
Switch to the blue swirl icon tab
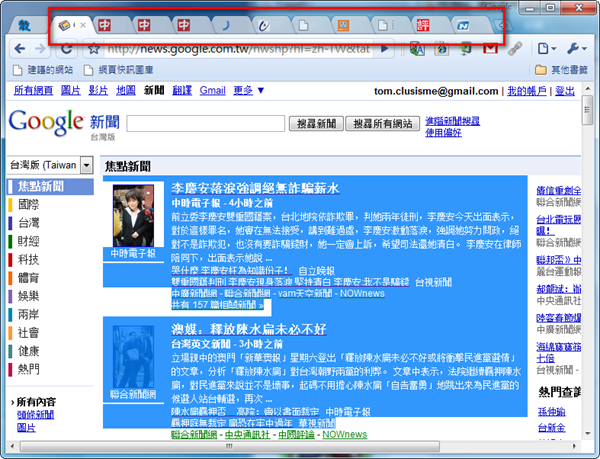[264, 26]
